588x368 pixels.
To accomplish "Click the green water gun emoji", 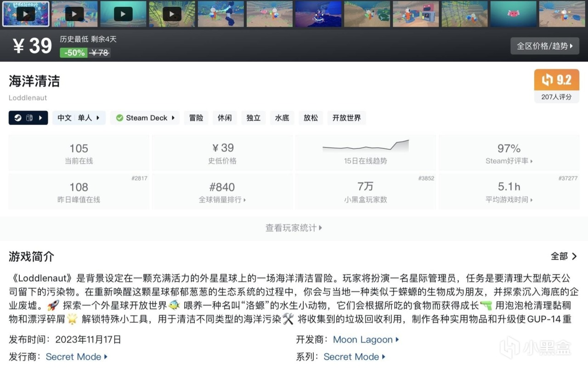I will click(486, 306).
